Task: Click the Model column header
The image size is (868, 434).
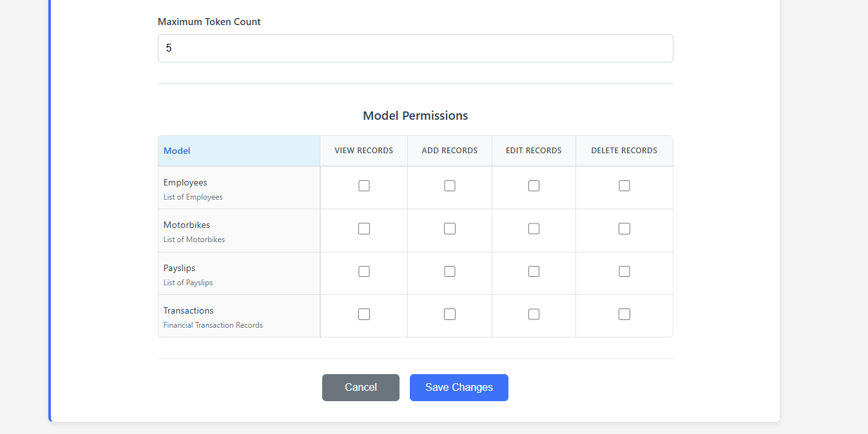Action: tap(177, 150)
